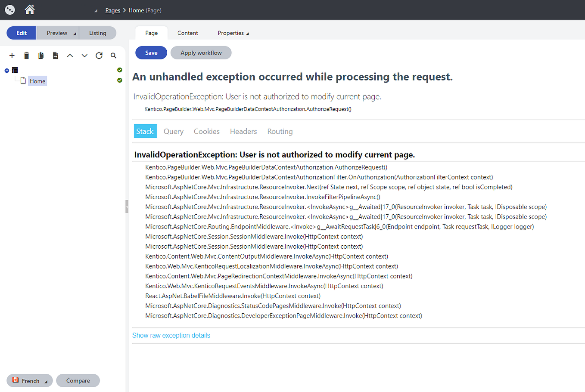Screen dimensions: 585x392
Task: Move the selected page down in the tree
Action: 84,56
